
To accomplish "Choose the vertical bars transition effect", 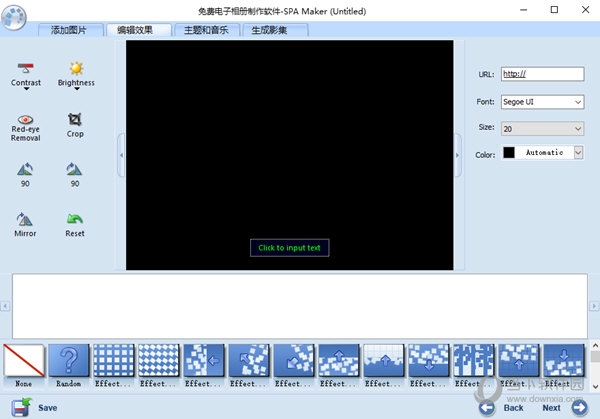I will pos(474,360).
